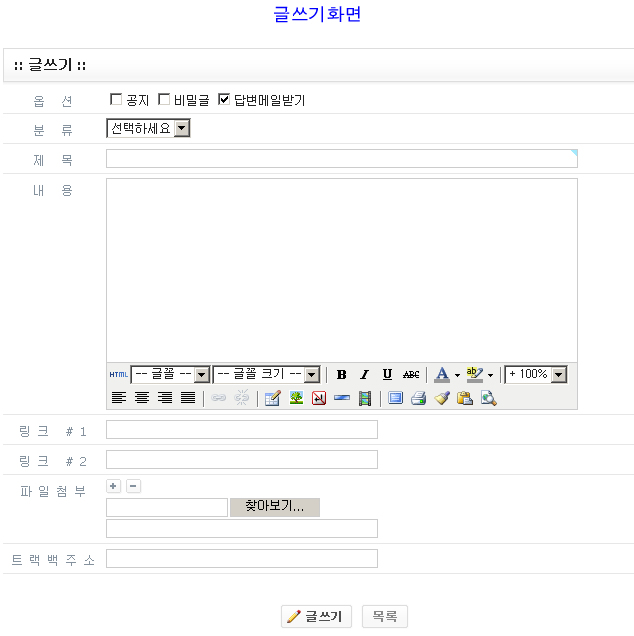This screenshot has height=636, width=634.
Task: Expand the 글꼴 크기 font size dropdown
Action: click(266, 374)
